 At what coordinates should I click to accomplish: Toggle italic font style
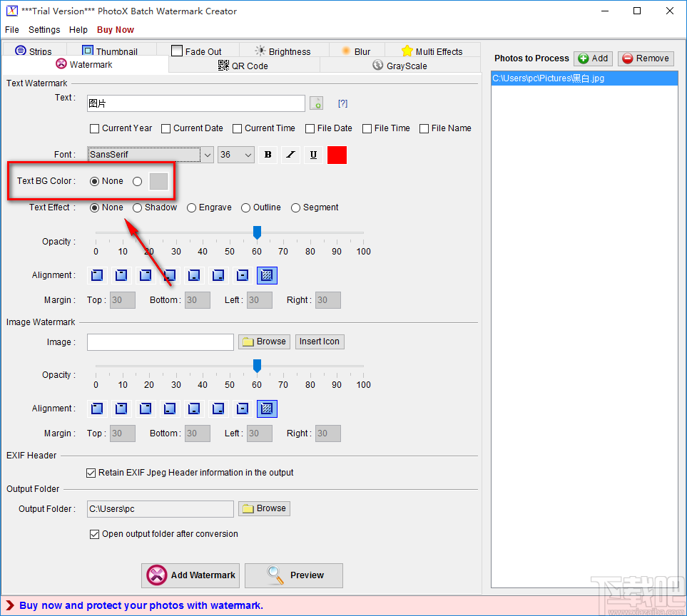point(290,155)
